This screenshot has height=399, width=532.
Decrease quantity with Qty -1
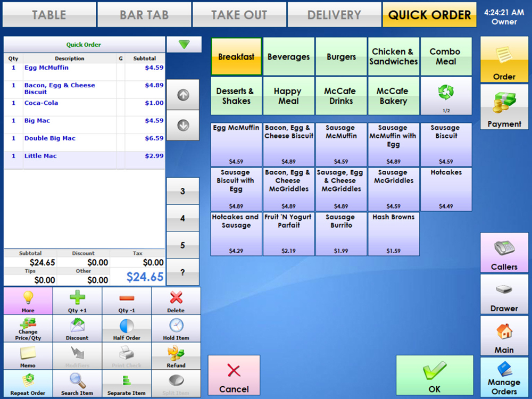point(127,301)
